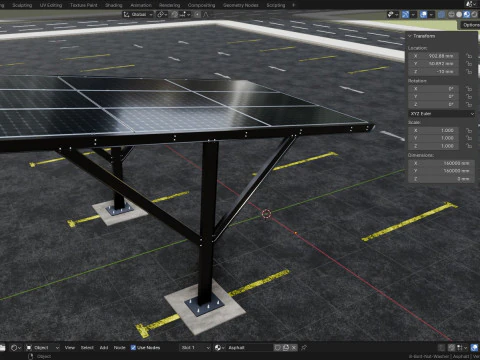Open the Object shader type dropdown
Image resolution: width=480 pixels, height=360 pixels.
click(x=42, y=348)
